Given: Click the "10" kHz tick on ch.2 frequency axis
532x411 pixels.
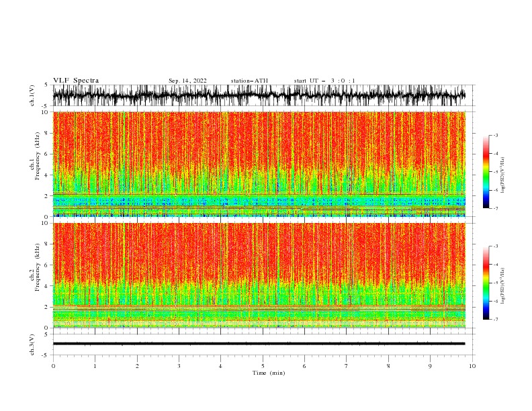Looking at the screenshot, I should tap(46, 223).
